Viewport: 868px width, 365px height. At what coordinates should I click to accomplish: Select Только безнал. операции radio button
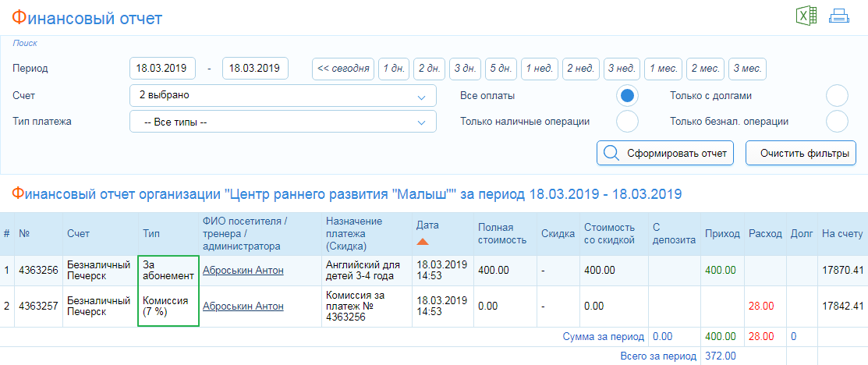(x=837, y=122)
